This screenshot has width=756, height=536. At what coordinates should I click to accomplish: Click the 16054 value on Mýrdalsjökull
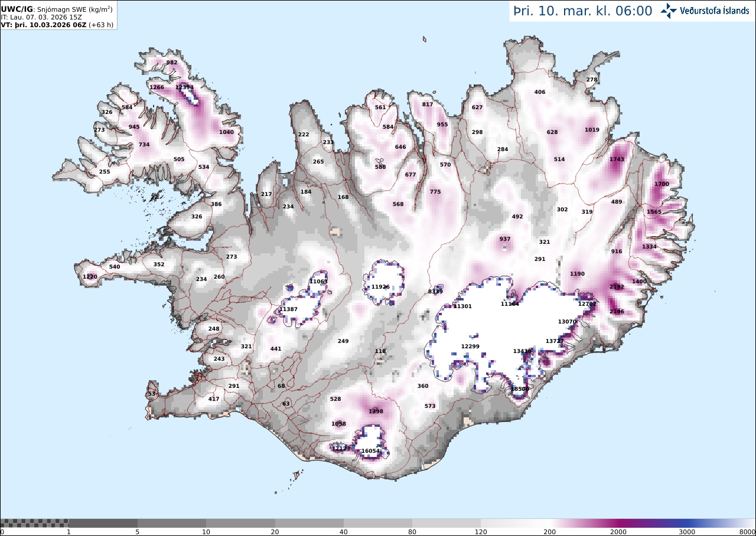370,451
